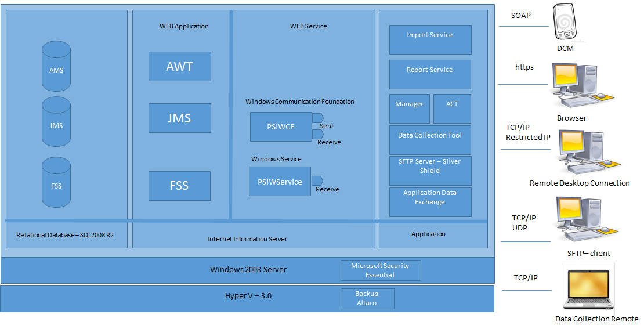Click the Hyper V – 3.0 label

pos(248,296)
